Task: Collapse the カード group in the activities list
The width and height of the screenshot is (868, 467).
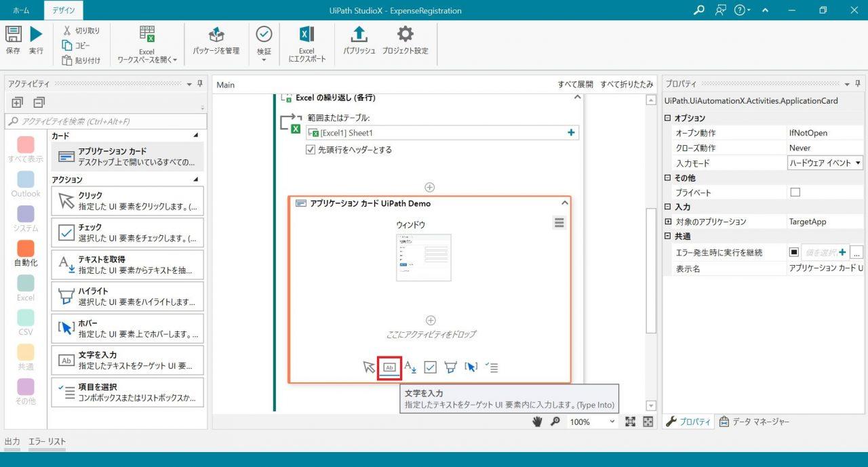Action: (x=196, y=136)
